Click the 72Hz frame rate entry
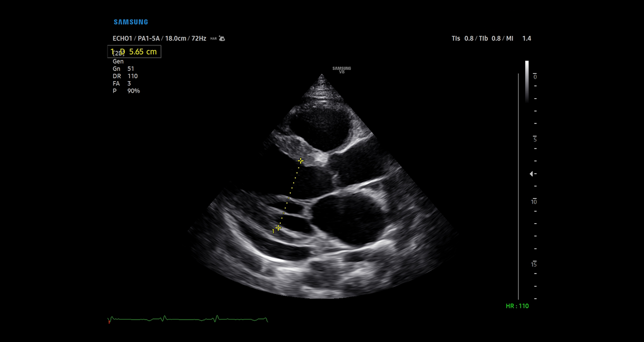This screenshot has height=342, width=644. (200, 38)
